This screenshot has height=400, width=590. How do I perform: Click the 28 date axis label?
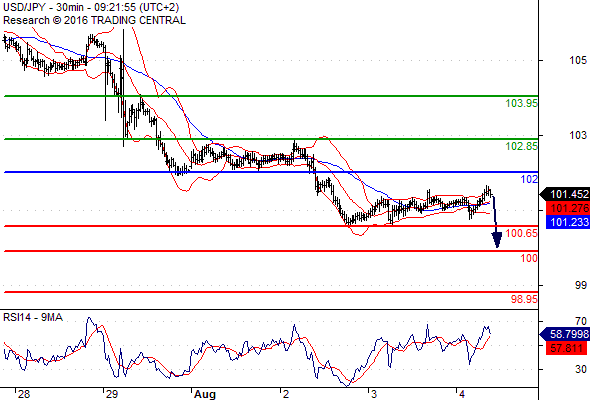click(x=24, y=394)
